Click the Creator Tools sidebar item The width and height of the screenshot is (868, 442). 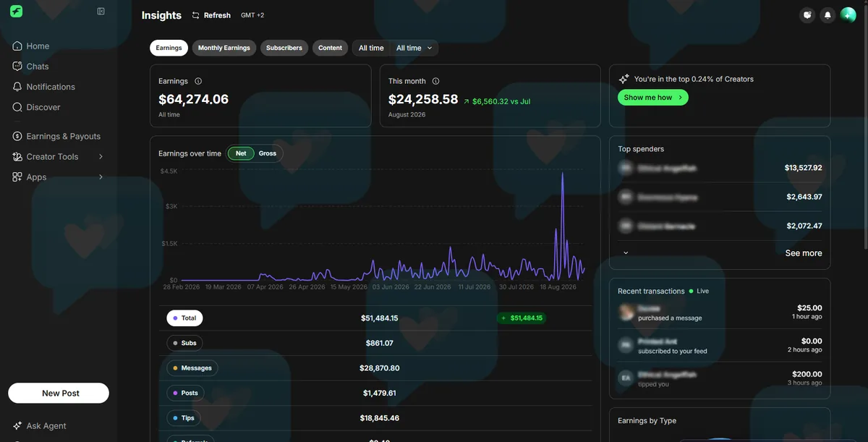point(52,156)
